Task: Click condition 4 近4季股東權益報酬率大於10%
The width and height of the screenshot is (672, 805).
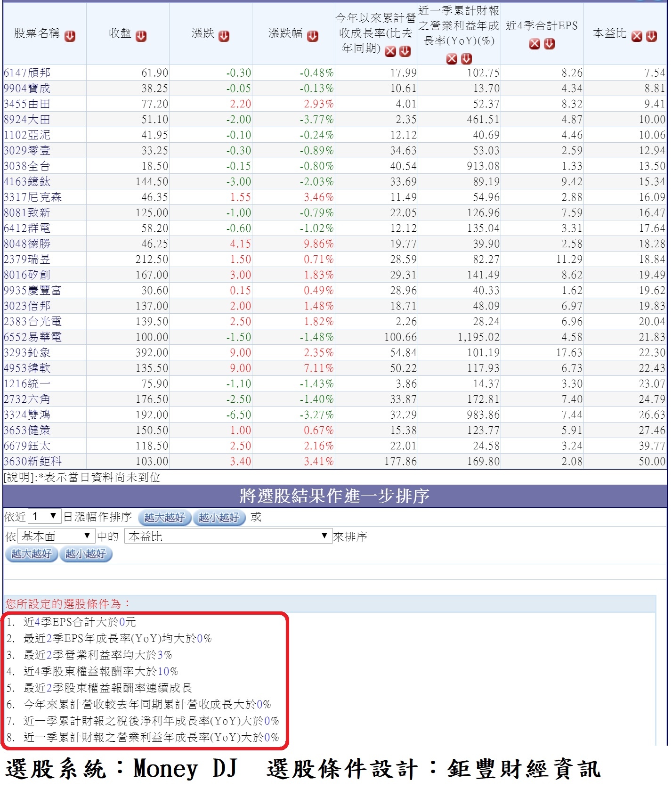Action: (101, 672)
